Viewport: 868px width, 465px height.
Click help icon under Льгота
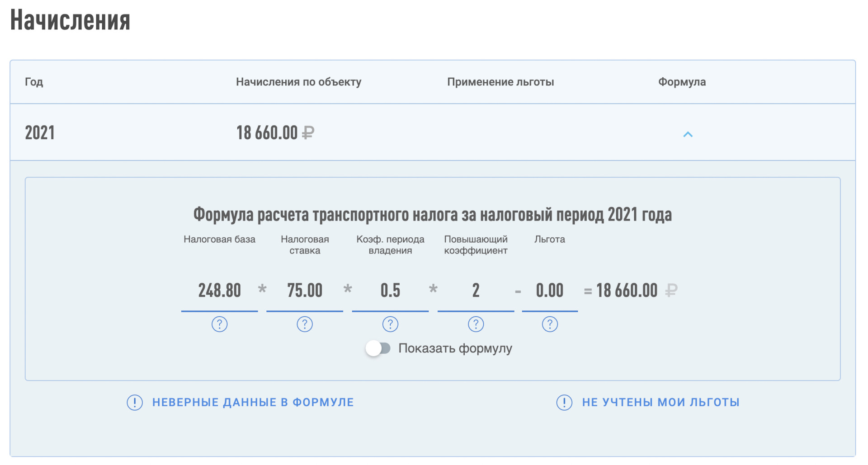[550, 324]
